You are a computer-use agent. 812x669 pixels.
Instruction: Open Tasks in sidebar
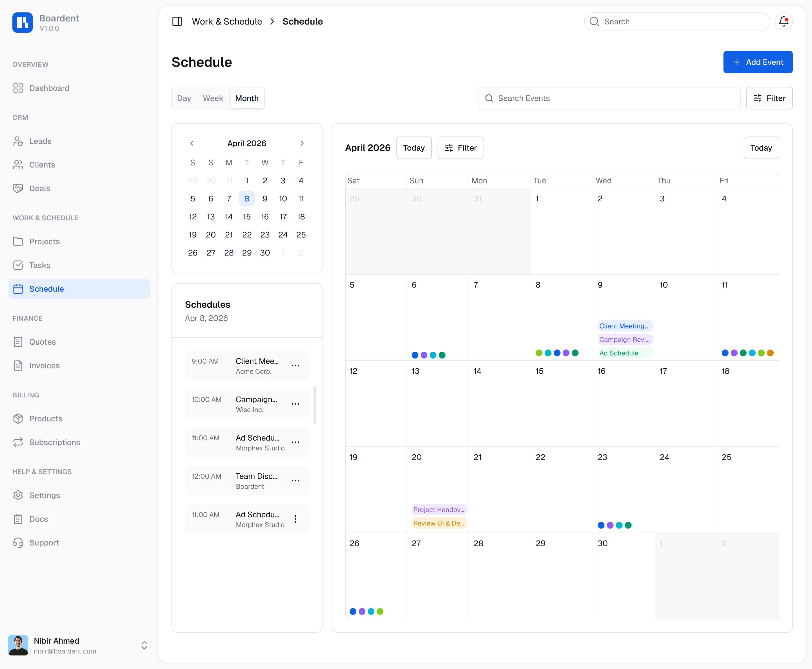click(79, 265)
